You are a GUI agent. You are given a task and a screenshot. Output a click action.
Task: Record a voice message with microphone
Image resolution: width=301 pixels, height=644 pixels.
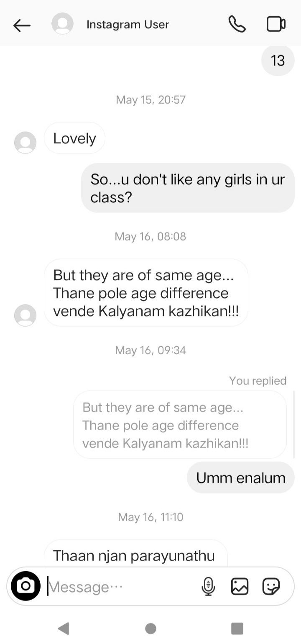click(208, 586)
